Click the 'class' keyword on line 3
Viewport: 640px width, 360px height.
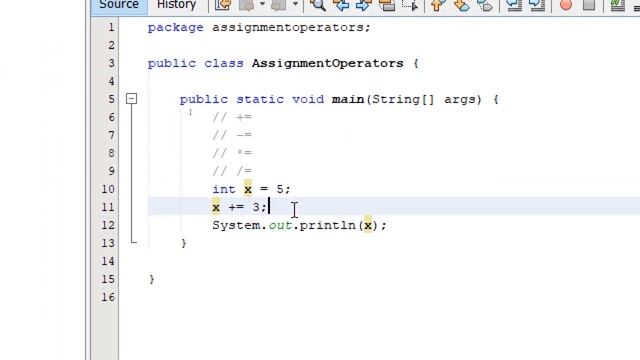224,63
